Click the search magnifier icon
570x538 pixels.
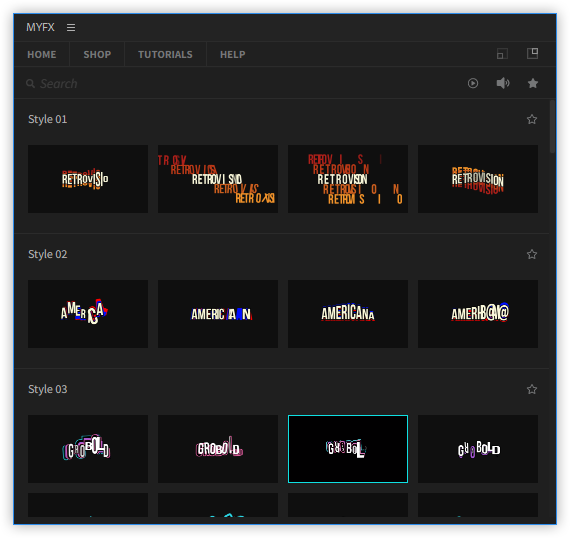(x=31, y=84)
